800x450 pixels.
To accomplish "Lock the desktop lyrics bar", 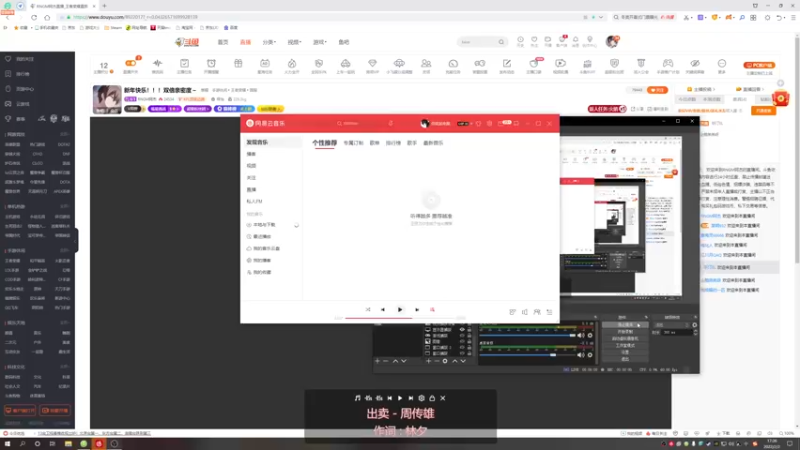I will (x=432, y=398).
